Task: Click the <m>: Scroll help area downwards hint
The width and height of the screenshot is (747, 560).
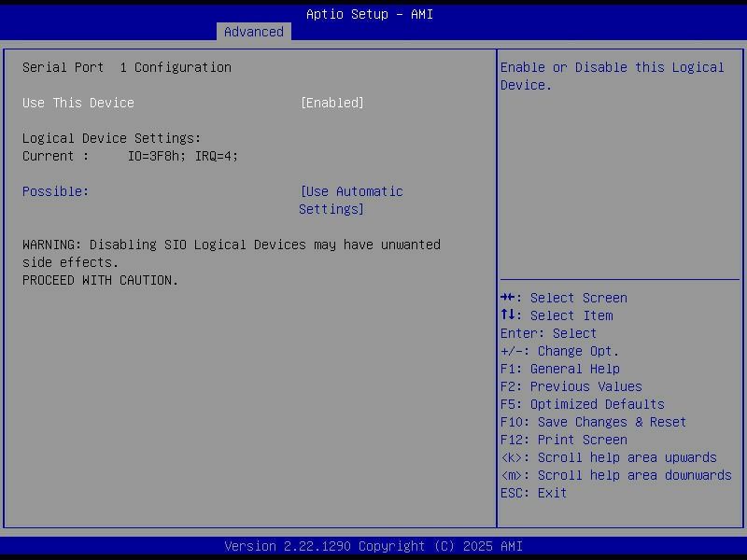Action: coord(616,475)
